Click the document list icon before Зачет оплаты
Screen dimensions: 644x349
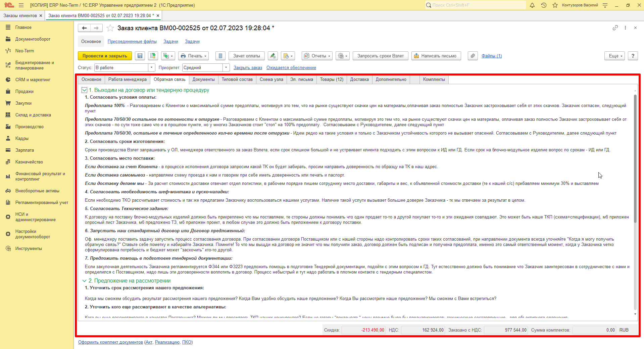tap(220, 56)
